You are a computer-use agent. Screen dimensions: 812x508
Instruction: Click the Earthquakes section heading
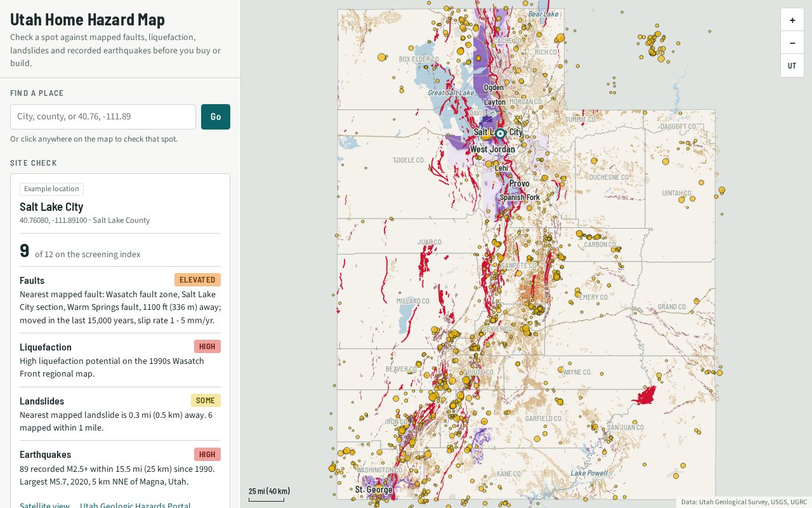pos(45,455)
